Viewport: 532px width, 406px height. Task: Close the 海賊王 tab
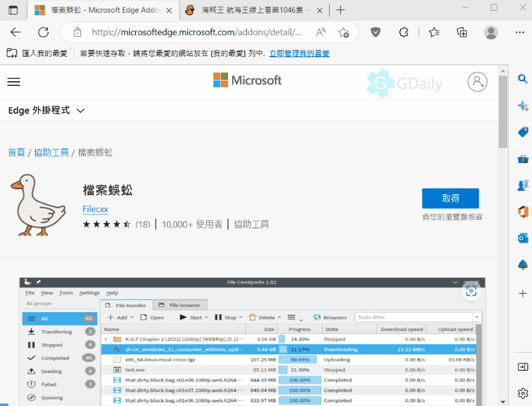coord(319,11)
